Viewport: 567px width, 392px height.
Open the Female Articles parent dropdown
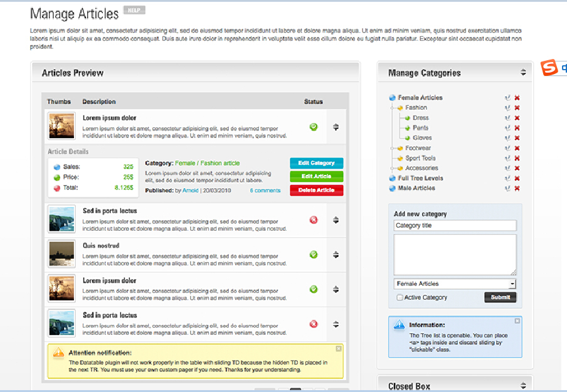point(455,284)
